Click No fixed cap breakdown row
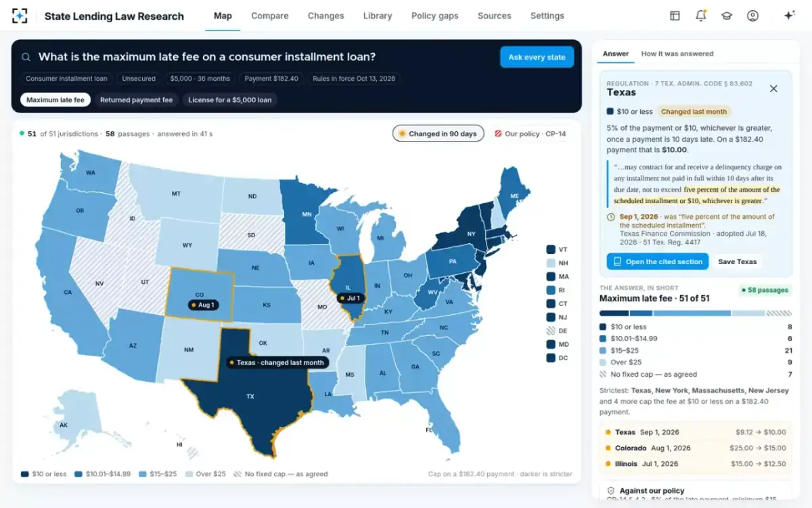The image size is (812, 508). pos(696,374)
